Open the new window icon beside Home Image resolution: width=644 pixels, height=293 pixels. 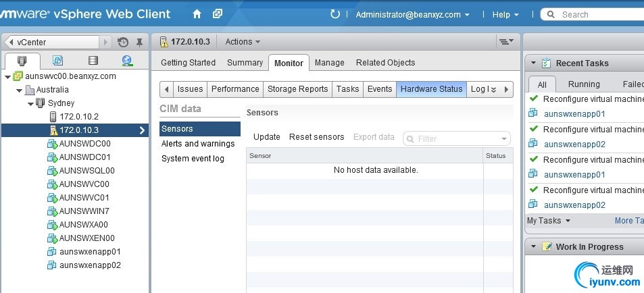click(218, 14)
